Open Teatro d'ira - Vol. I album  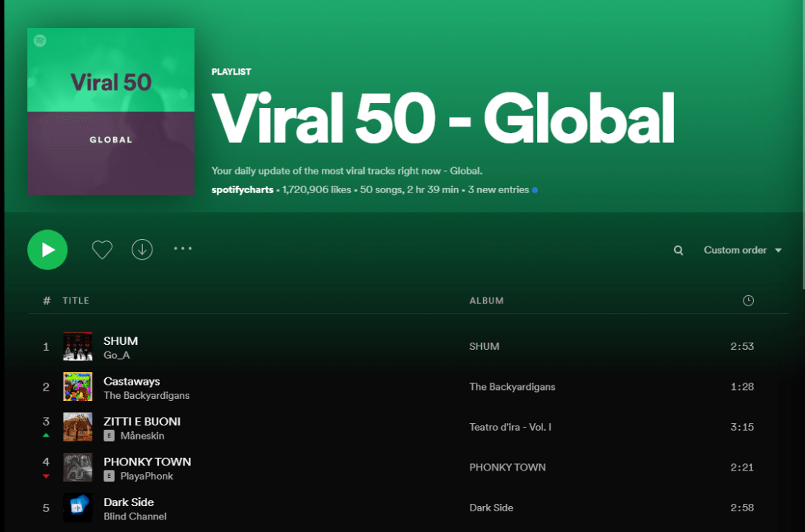(x=510, y=427)
